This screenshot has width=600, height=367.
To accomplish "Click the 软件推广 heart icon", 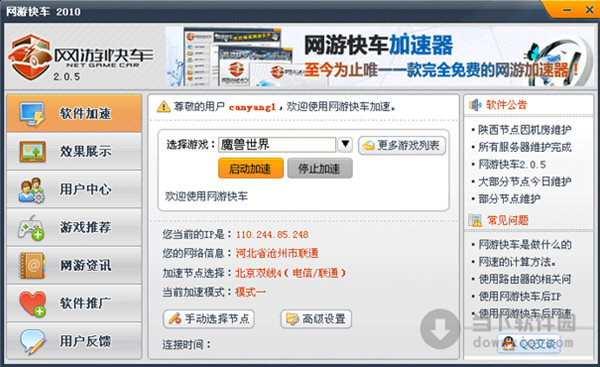I will pos(33,304).
